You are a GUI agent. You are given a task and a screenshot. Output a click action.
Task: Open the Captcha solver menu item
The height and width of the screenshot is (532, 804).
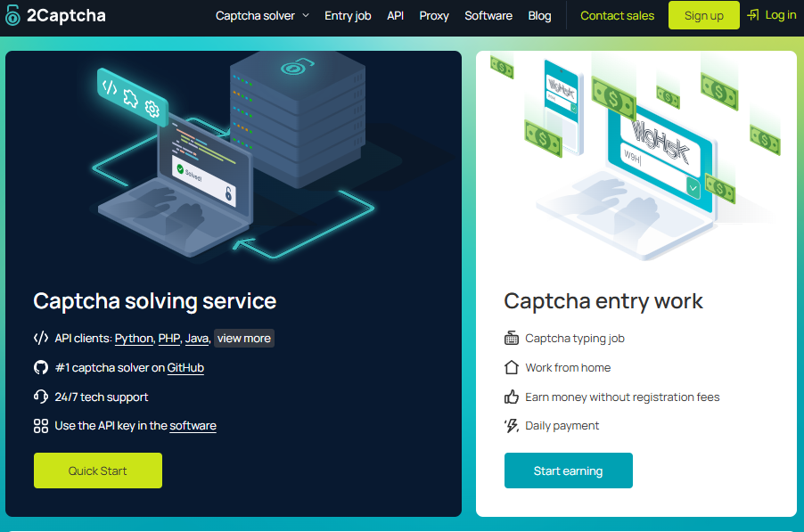point(255,15)
